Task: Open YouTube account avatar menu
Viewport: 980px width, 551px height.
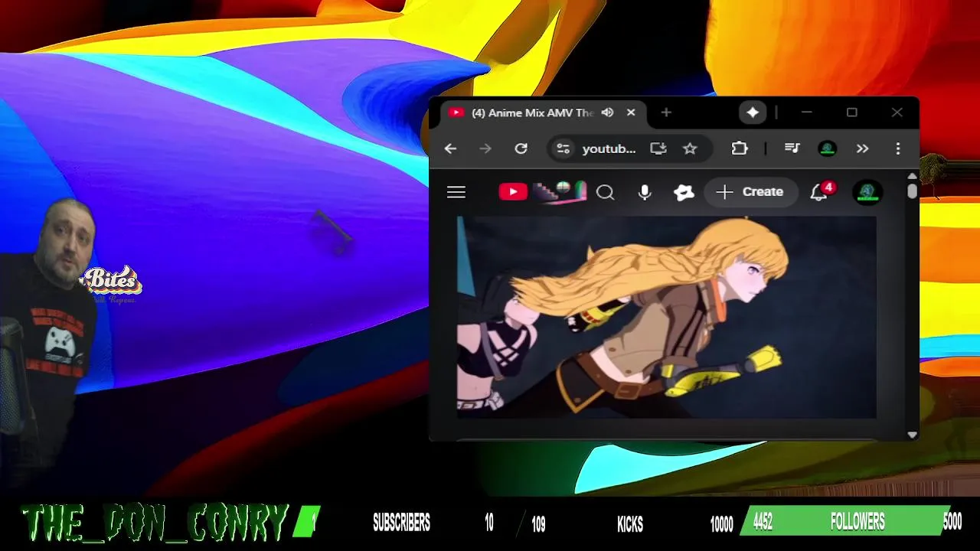Action: 867,192
